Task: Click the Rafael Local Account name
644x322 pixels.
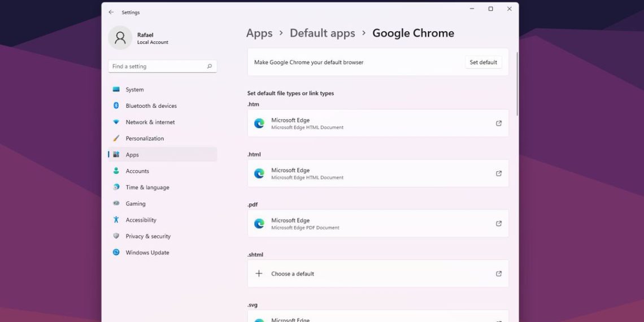Action: [153, 38]
